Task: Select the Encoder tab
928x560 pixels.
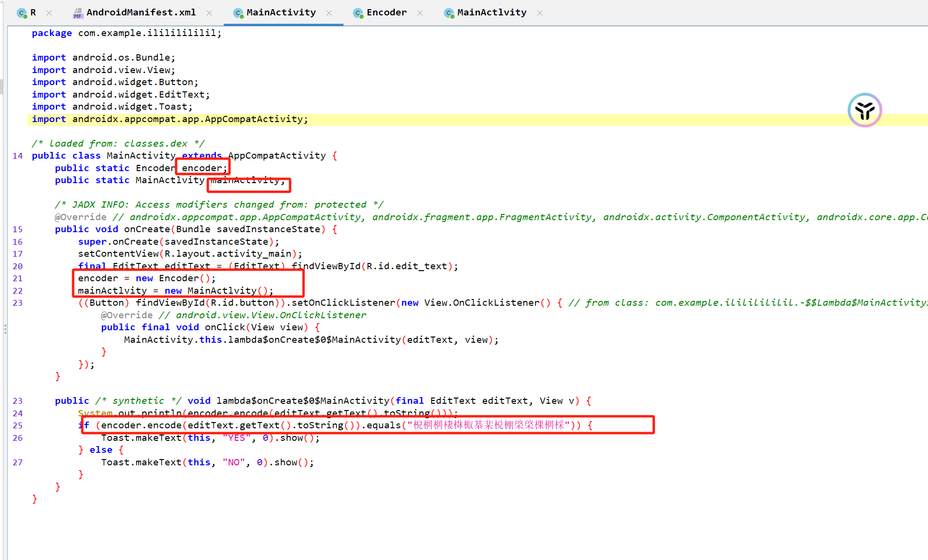Action: tap(386, 12)
